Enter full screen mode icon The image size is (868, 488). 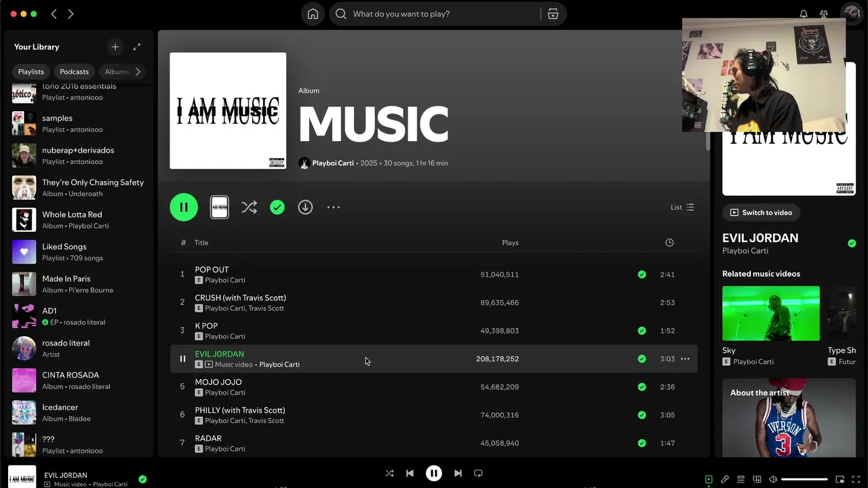(856, 479)
